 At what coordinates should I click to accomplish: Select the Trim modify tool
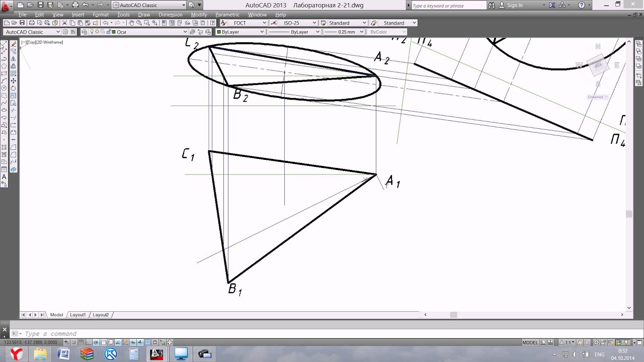14,110
